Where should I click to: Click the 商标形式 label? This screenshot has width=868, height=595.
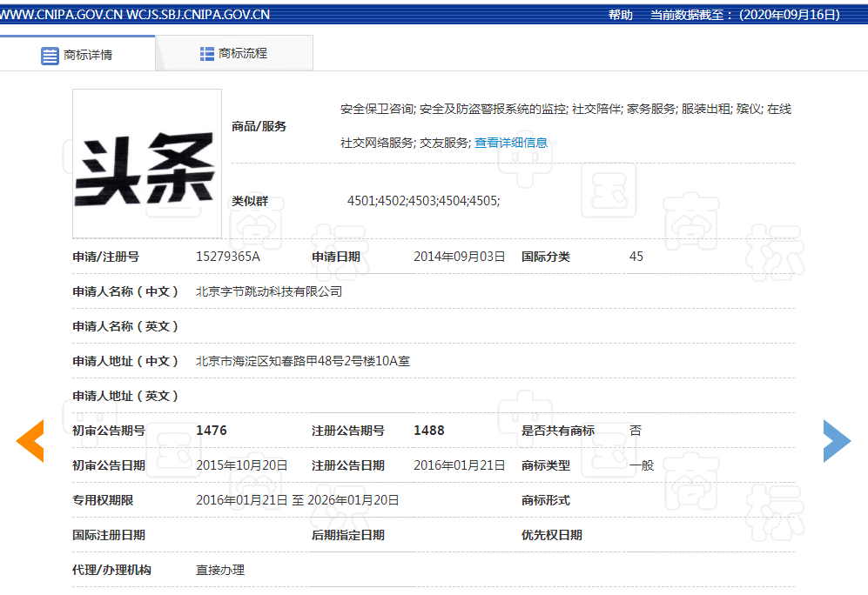click(x=546, y=500)
